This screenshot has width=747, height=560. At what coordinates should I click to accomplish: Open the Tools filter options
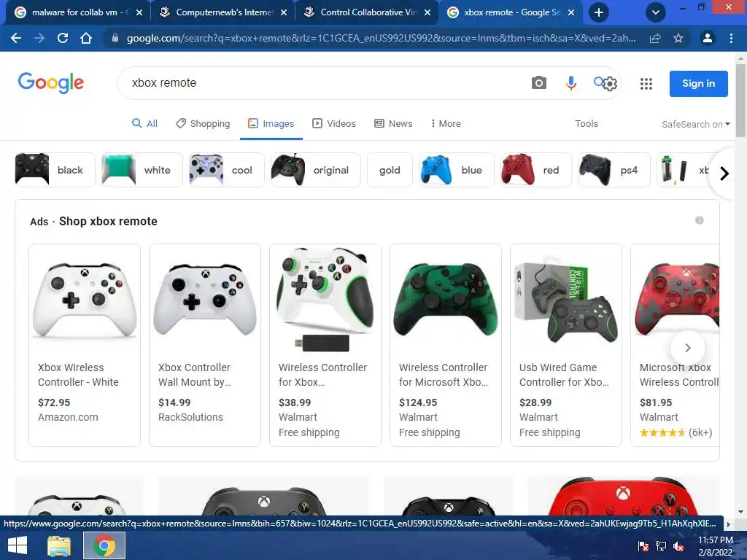point(586,123)
